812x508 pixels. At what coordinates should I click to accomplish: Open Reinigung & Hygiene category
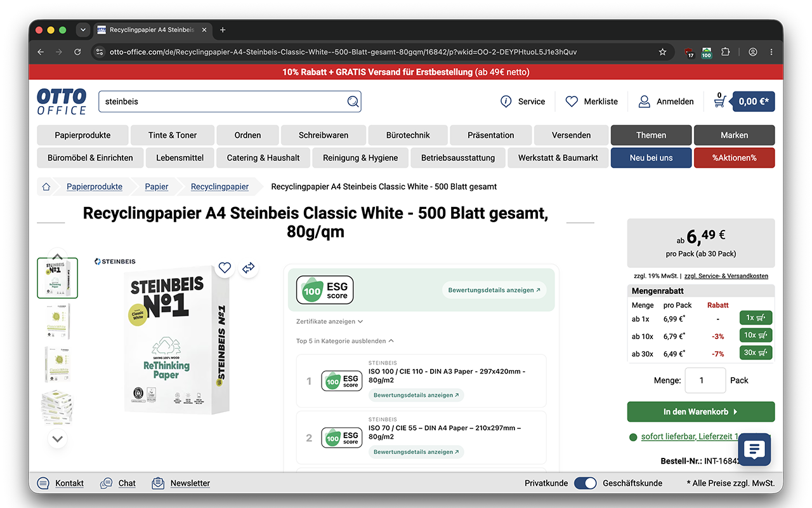click(360, 158)
